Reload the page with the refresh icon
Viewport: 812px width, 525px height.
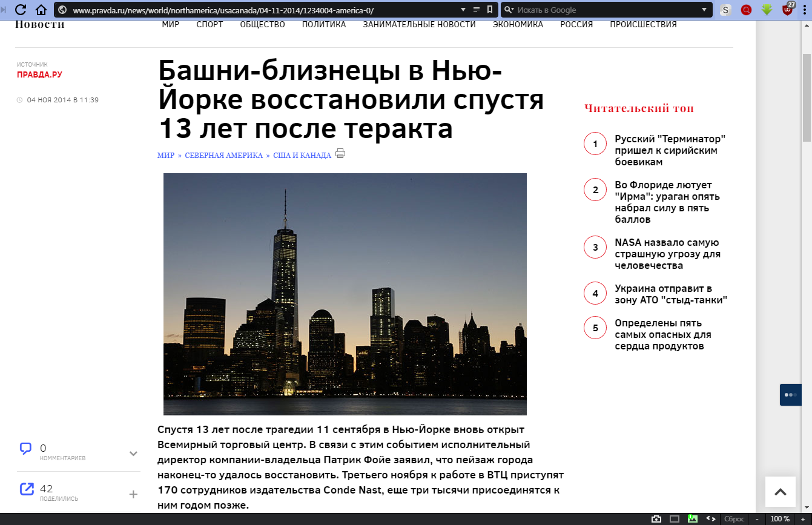(x=20, y=10)
